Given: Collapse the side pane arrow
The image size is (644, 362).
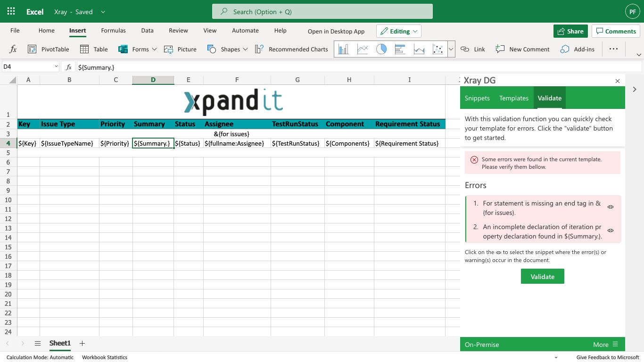Looking at the screenshot, I should pos(635,89).
